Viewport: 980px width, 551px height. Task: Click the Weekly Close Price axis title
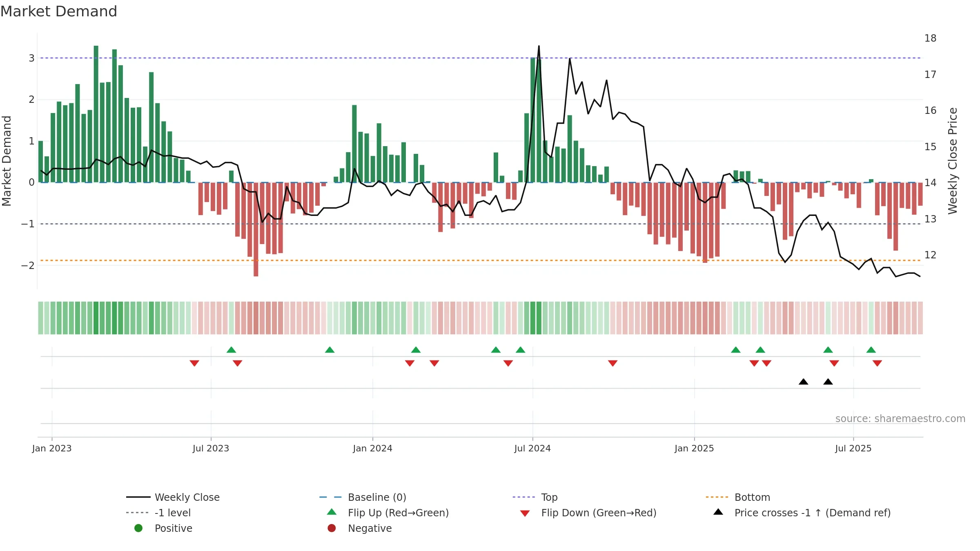[x=953, y=161]
